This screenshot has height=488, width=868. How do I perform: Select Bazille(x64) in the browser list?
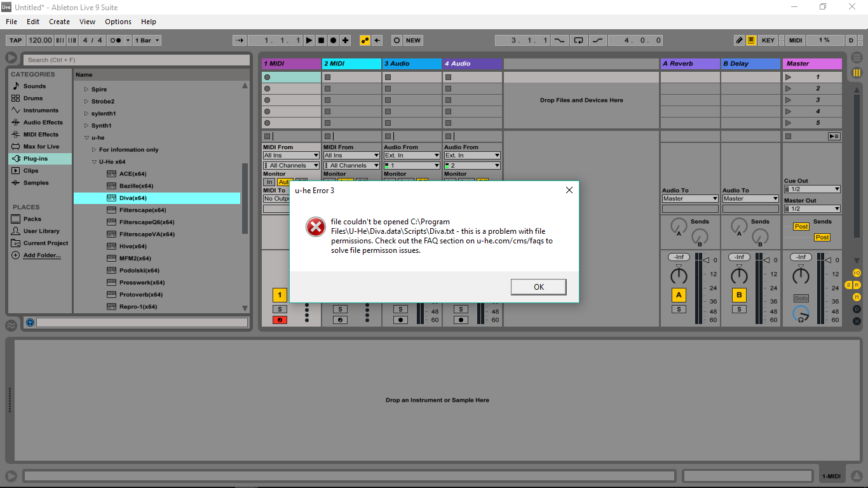pos(157,186)
